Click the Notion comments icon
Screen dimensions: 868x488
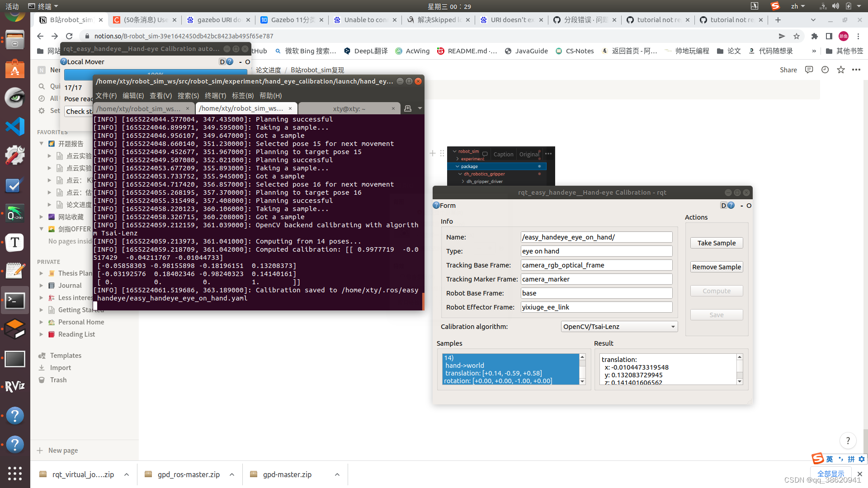point(809,70)
